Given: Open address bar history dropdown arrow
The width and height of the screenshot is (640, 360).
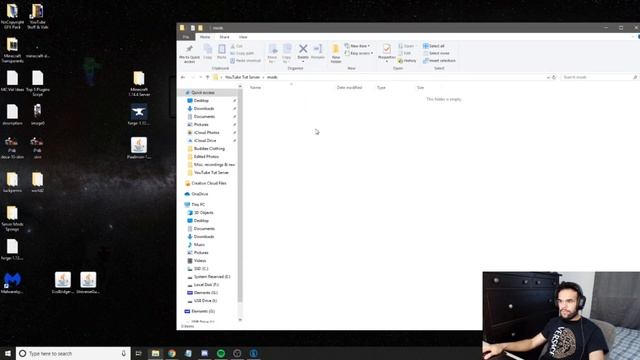Looking at the screenshot, I should pyautogui.click(x=548, y=77).
